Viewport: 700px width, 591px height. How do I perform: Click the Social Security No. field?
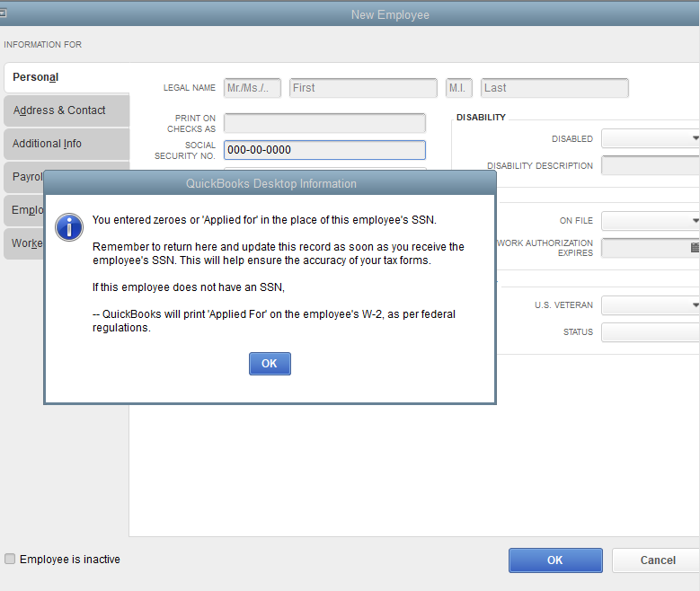[324, 150]
